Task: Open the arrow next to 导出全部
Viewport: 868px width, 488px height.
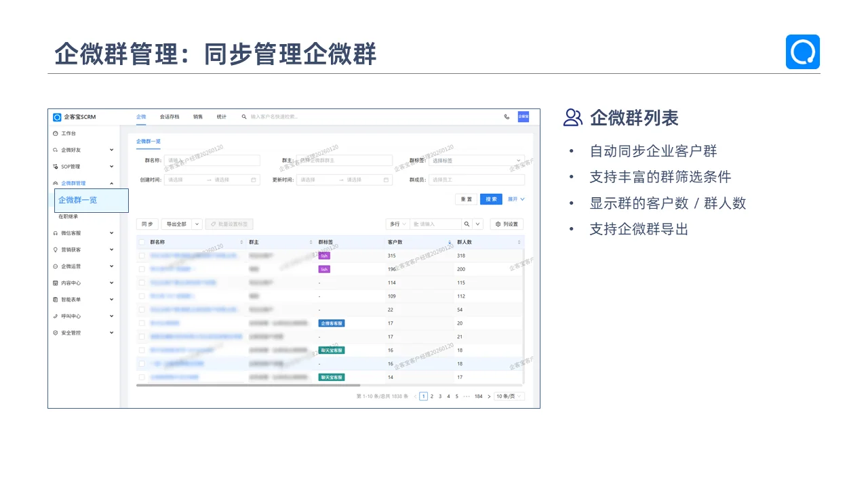Action: coord(197,224)
